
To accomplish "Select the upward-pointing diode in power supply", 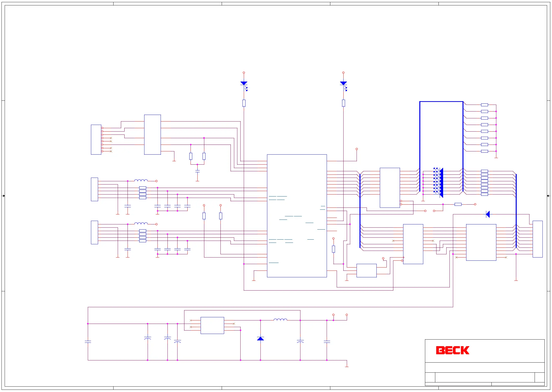I will tap(260, 339).
